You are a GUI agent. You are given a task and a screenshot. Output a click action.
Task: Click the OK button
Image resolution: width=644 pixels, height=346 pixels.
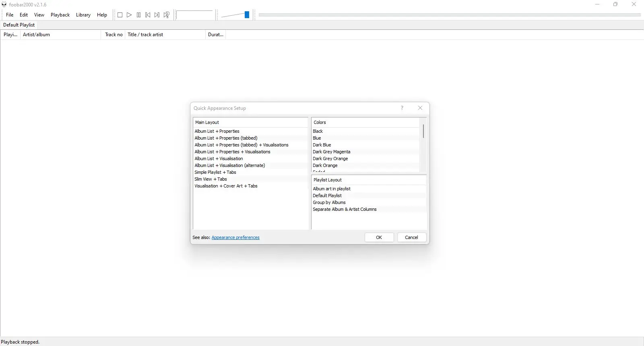click(x=379, y=237)
